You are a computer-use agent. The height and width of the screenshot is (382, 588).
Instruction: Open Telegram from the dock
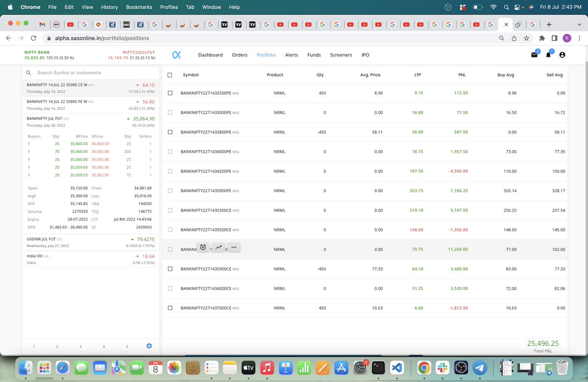tap(480, 367)
